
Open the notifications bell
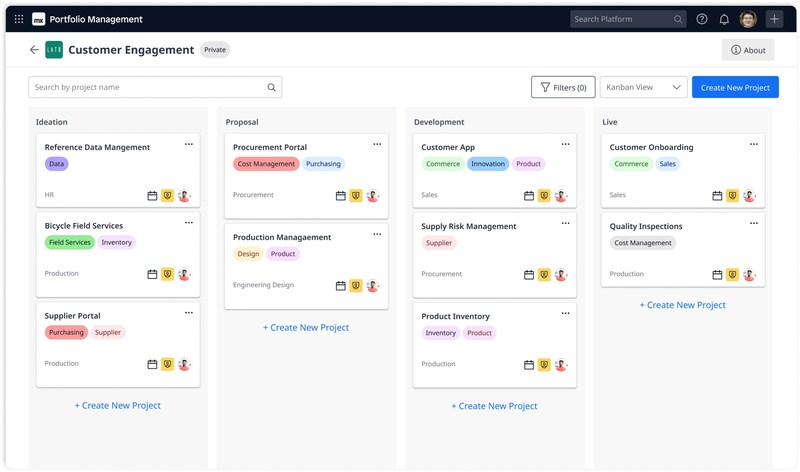coord(724,19)
